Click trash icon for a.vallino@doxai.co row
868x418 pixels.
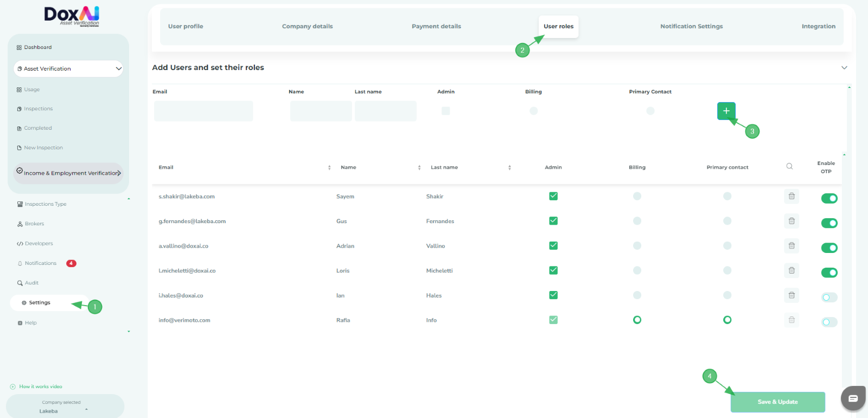792,246
